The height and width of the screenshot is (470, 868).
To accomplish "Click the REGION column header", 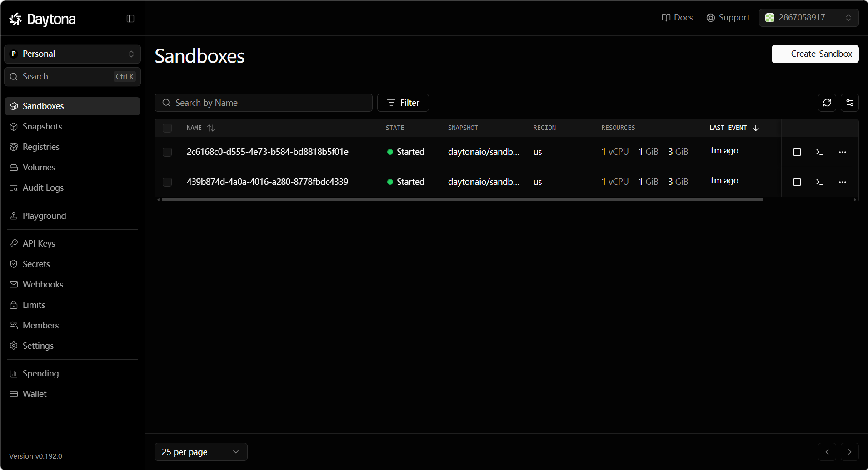I will click(x=544, y=128).
